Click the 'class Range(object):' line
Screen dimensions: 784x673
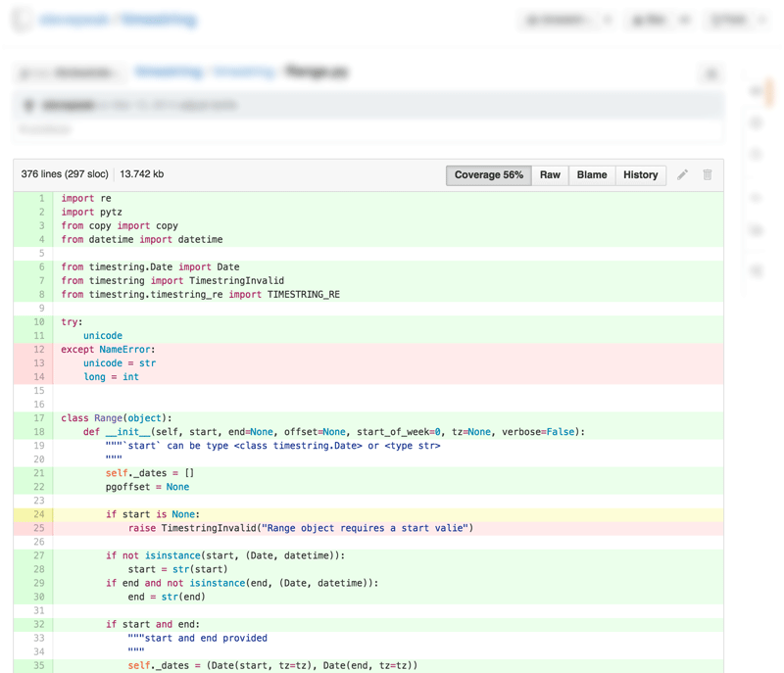pyautogui.click(x=117, y=417)
